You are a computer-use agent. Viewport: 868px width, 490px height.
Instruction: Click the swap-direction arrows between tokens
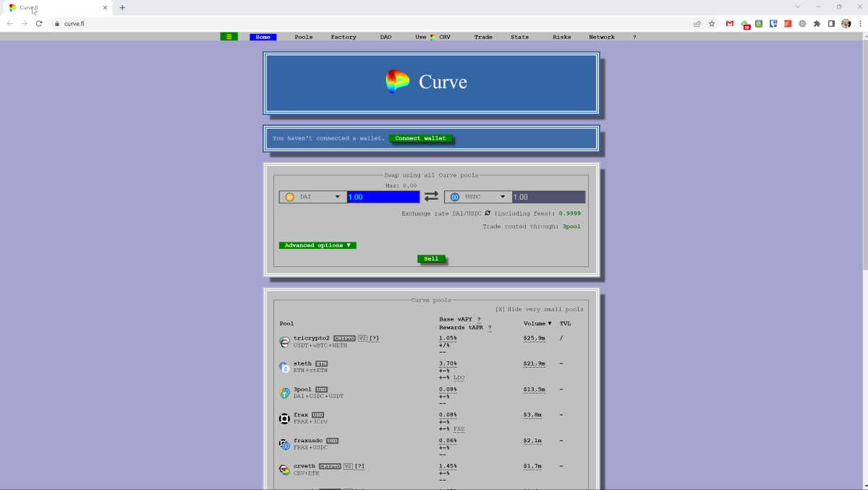click(431, 197)
